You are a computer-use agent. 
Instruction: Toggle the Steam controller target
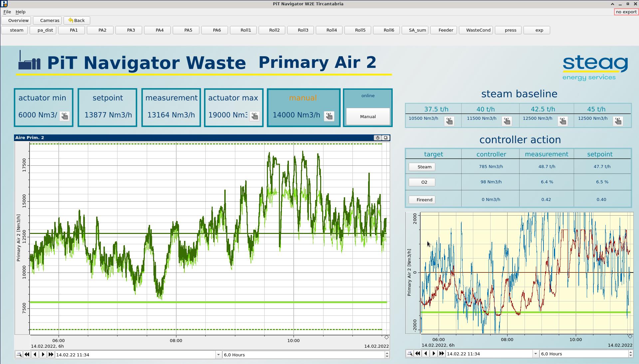[422, 167]
